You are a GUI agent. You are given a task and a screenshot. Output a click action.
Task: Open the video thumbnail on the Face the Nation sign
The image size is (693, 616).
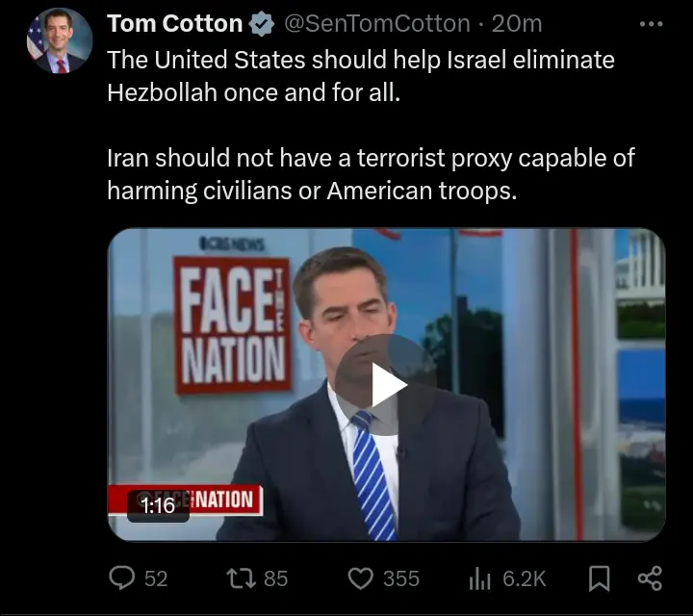(x=233, y=325)
